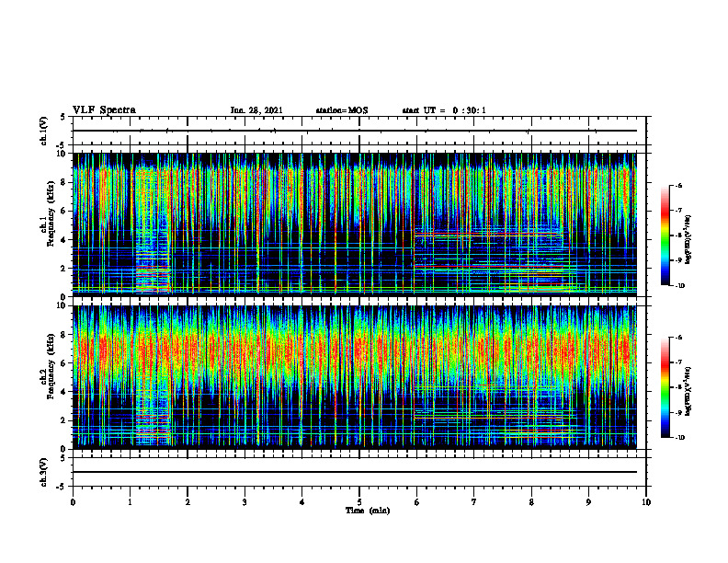Click the '-8' label on ch.1 colorbar
728x563 pixels.
tap(678, 236)
